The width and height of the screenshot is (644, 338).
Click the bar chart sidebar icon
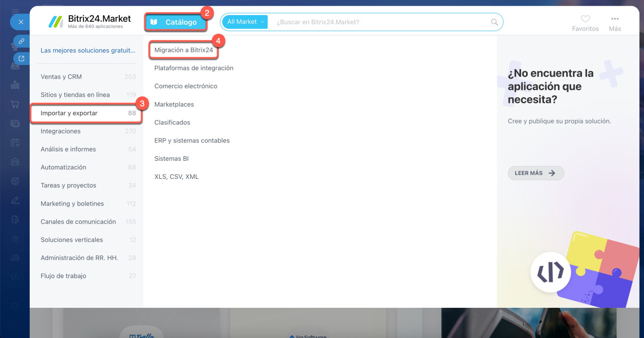pos(15,85)
